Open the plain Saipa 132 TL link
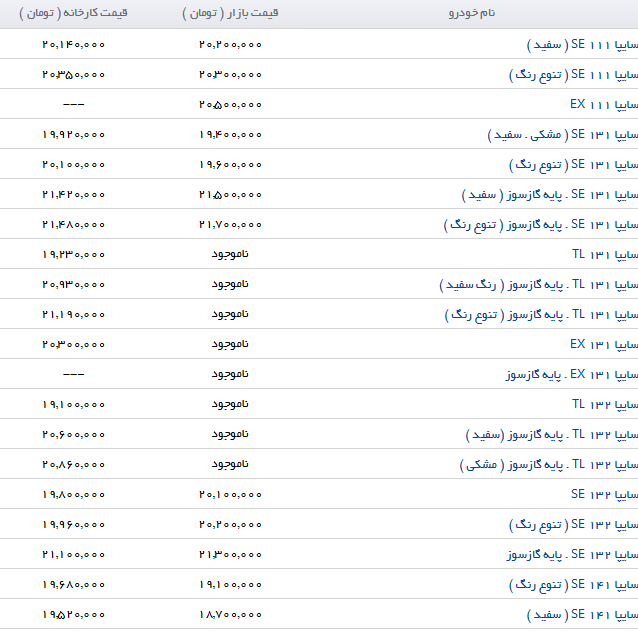 605,404
